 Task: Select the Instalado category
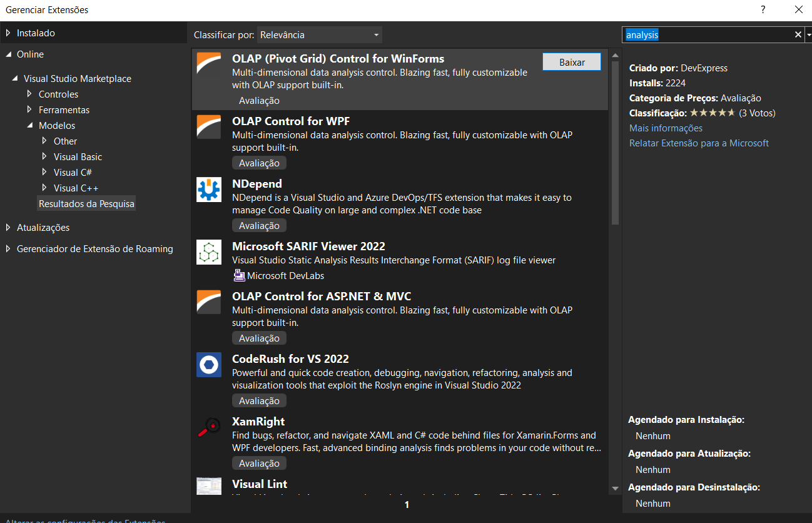[x=36, y=33]
